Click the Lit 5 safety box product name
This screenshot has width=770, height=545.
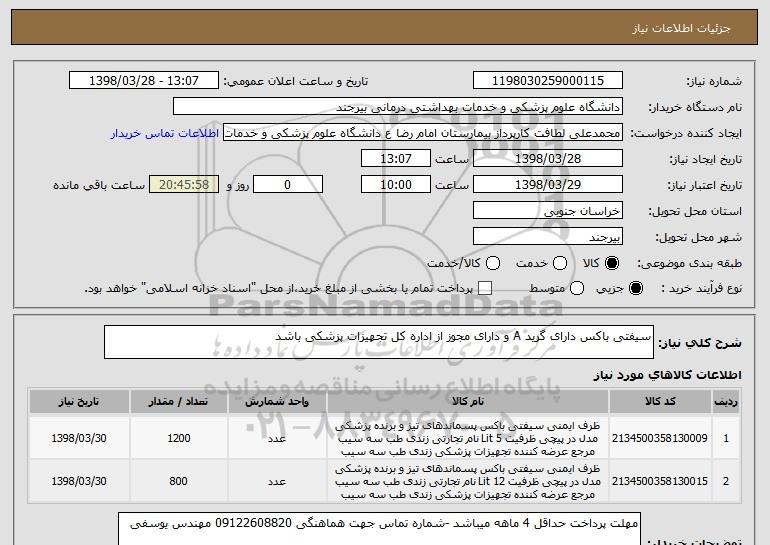(468, 438)
